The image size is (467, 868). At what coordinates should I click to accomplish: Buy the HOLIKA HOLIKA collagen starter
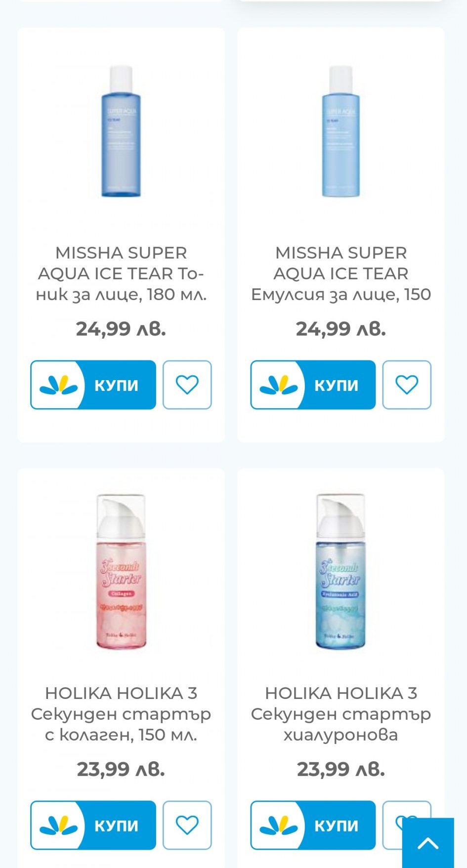click(93, 825)
